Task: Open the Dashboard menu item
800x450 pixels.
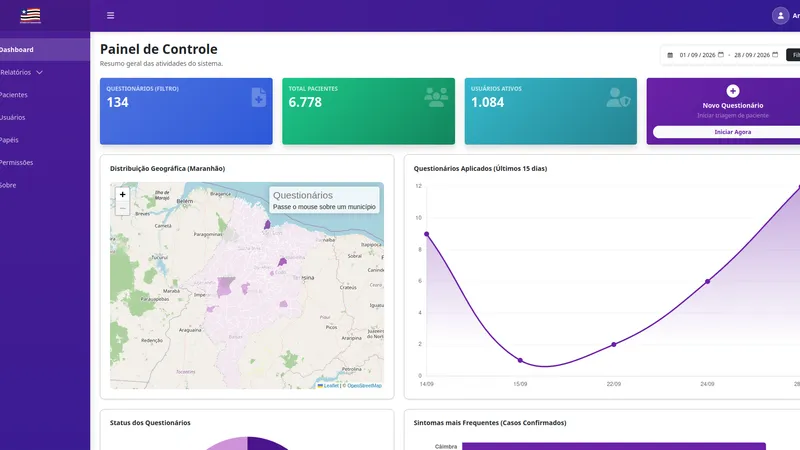Action: (x=45, y=49)
